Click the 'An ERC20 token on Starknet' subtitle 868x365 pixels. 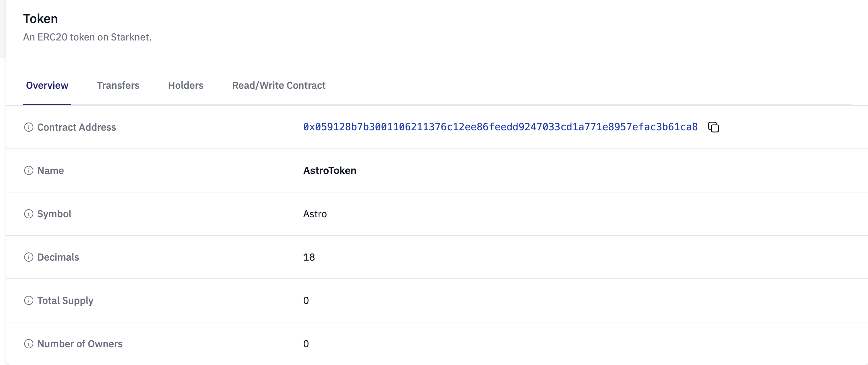(x=87, y=37)
